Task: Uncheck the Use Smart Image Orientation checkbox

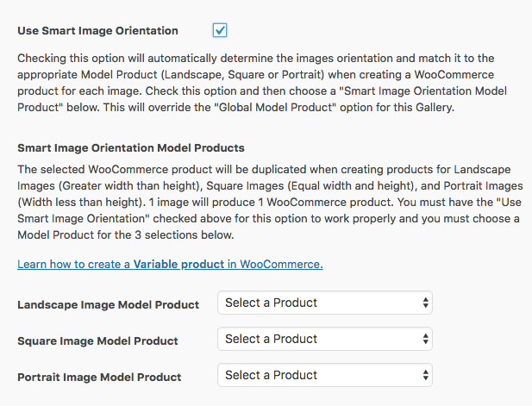Action: [220, 30]
